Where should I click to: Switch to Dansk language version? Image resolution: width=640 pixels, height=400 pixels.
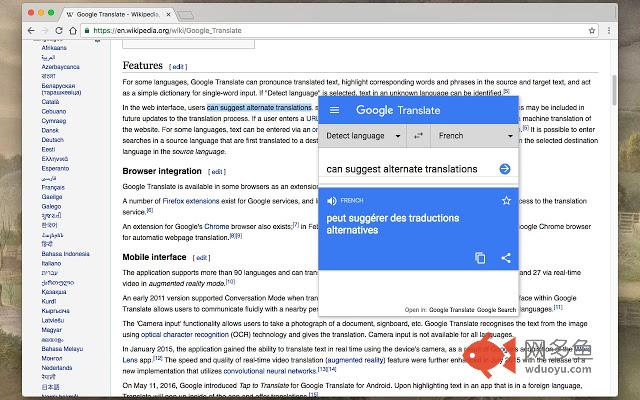(x=50, y=130)
